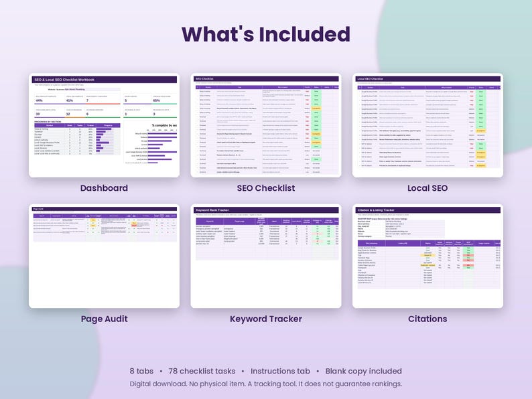Click the "Keyword Tracker" caption label

(x=266, y=319)
